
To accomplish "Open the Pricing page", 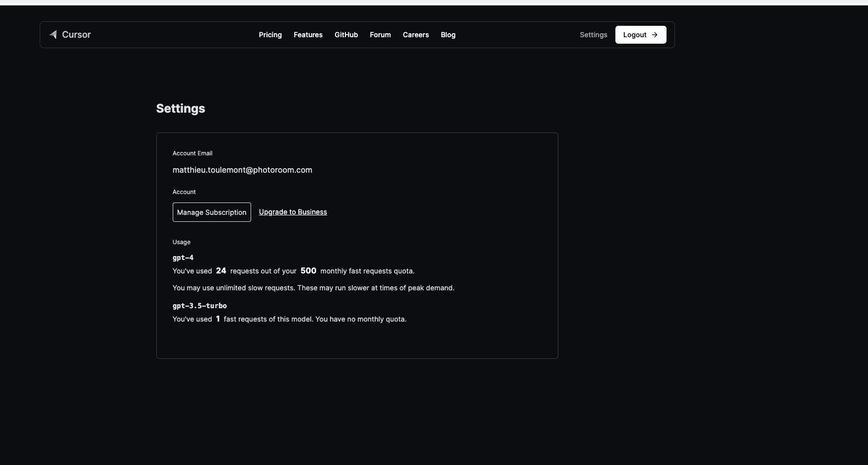I will (x=270, y=35).
